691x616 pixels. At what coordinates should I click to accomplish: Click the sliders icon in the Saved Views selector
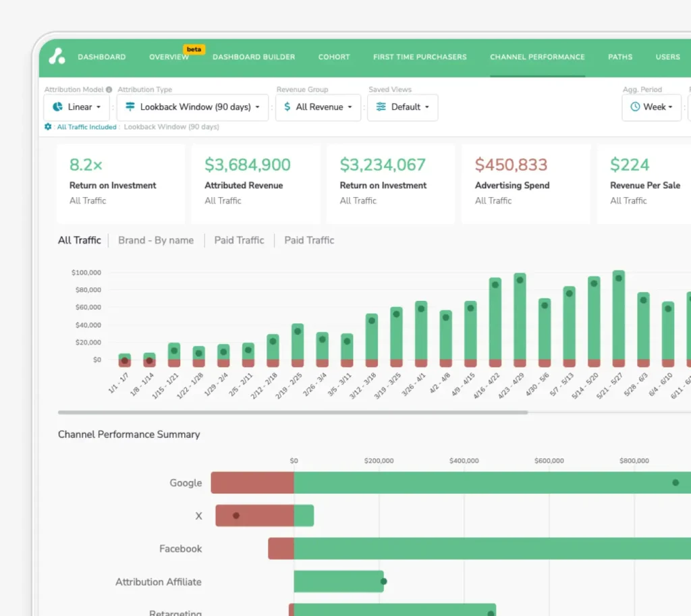point(381,107)
